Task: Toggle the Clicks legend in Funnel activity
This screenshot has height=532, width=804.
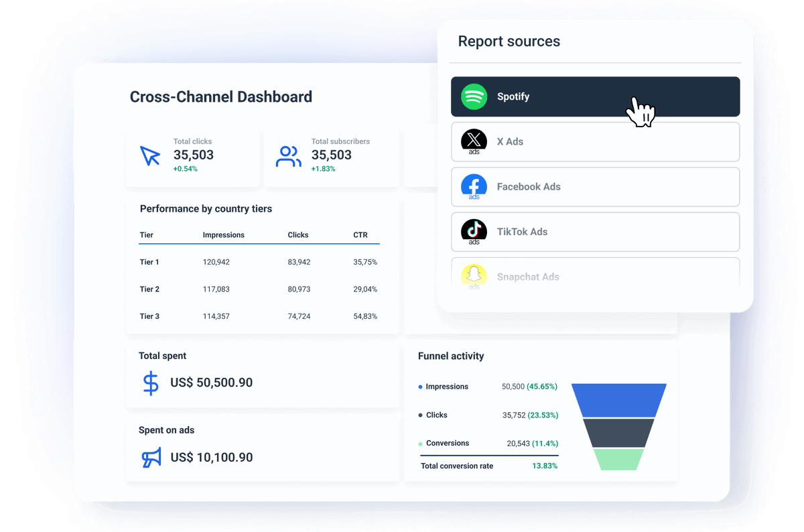Action: [437, 415]
